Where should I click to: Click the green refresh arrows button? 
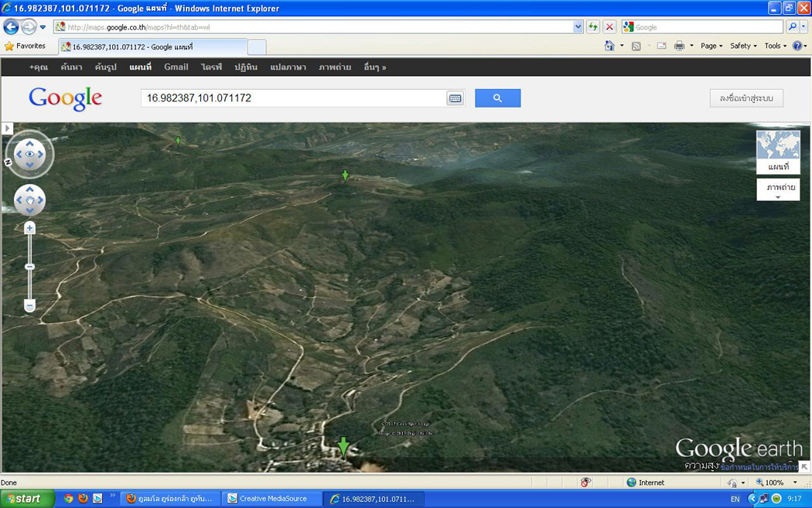(593, 27)
